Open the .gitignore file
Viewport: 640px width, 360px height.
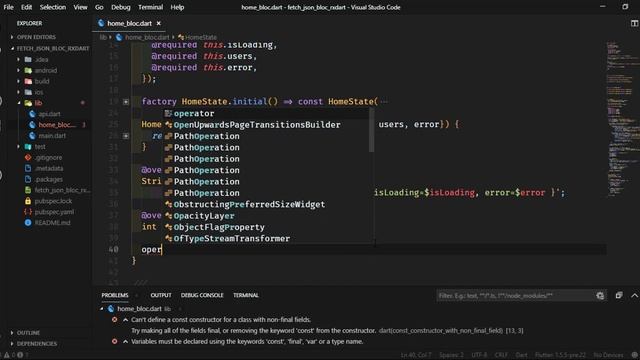pyautogui.click(x=49, y=158)
